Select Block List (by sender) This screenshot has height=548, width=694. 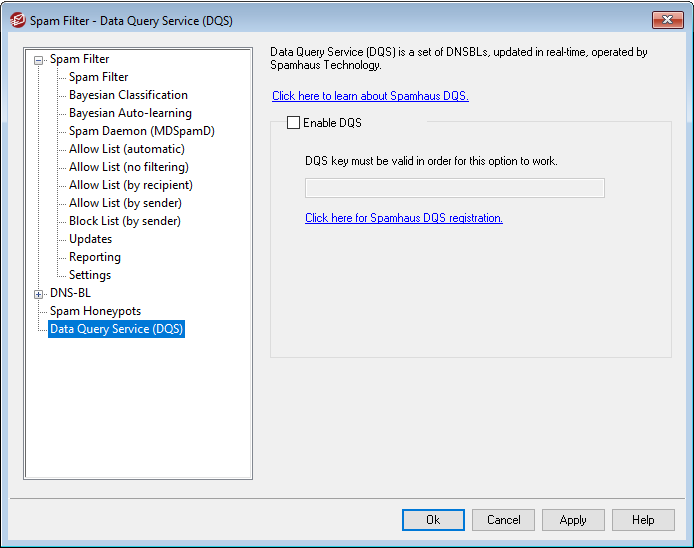124,221
